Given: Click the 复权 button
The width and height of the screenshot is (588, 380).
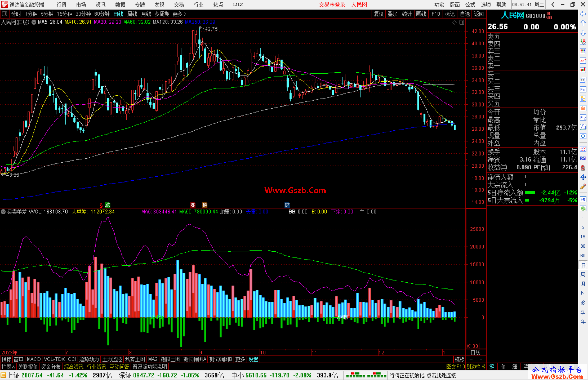Looking at the screenshot, I should tap(379, 14).
